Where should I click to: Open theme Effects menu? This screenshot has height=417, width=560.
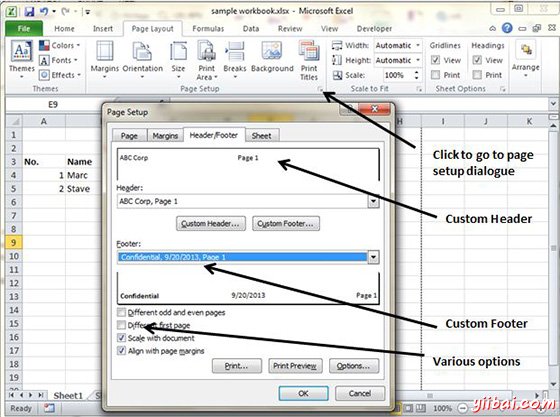tap(59, 75)
